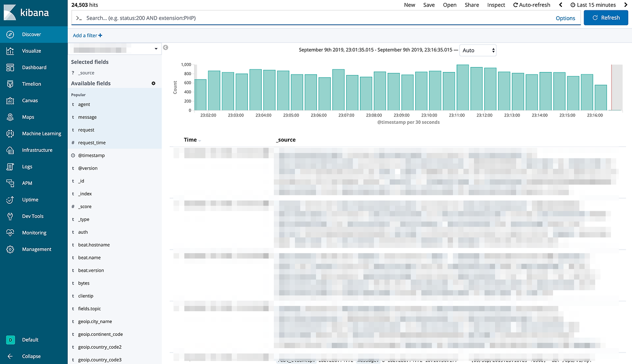Open the Maps app icon
The image size is (632, 364).
(10, 117)
